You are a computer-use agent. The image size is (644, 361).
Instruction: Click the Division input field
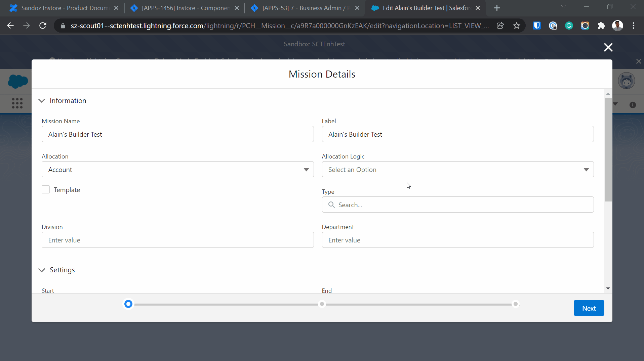(x=177, y=240)
